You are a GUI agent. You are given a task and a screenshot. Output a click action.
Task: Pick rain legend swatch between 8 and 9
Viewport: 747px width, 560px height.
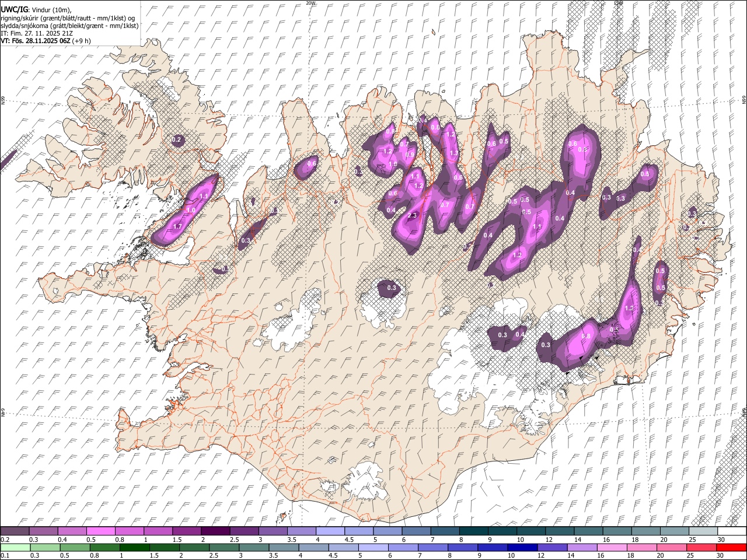[x=463, y=547]
